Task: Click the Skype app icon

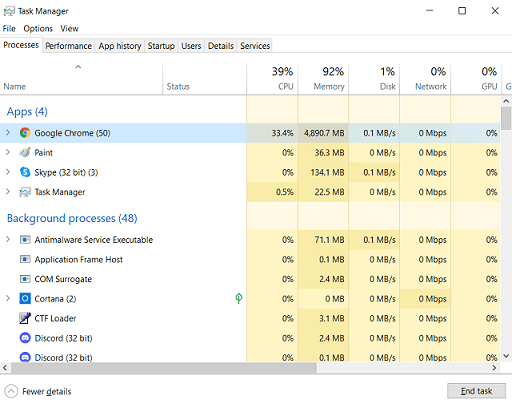Action: [25, 172]
